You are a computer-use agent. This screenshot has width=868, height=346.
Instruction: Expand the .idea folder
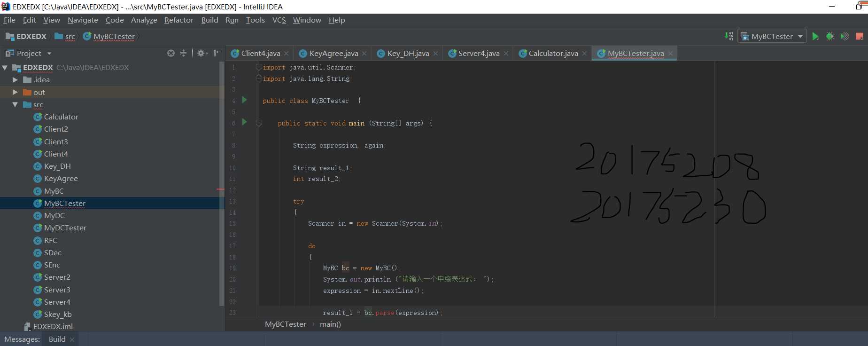coord(15,80)
